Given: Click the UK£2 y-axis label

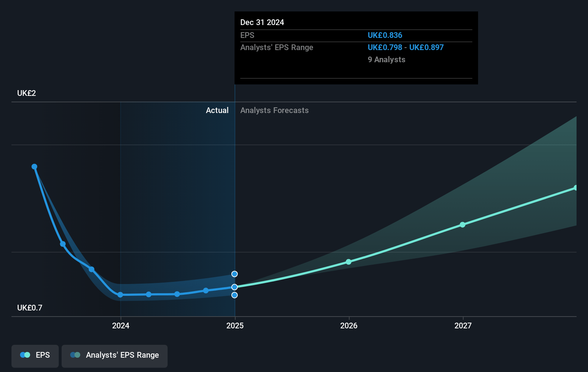Looking at the screenshot, I should pos(26,93).
